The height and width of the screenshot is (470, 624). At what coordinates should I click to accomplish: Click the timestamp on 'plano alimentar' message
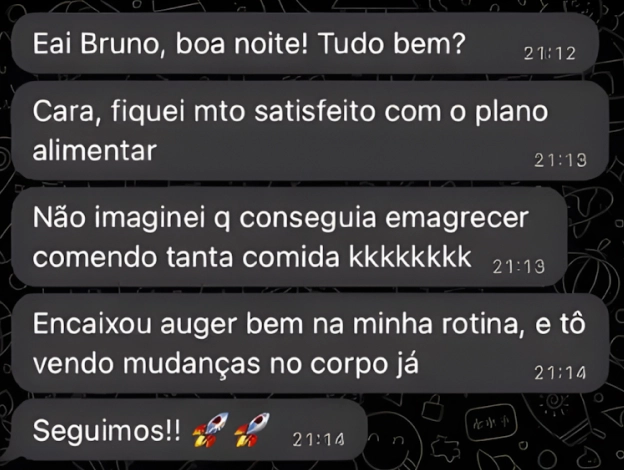(x=560, y=160)
